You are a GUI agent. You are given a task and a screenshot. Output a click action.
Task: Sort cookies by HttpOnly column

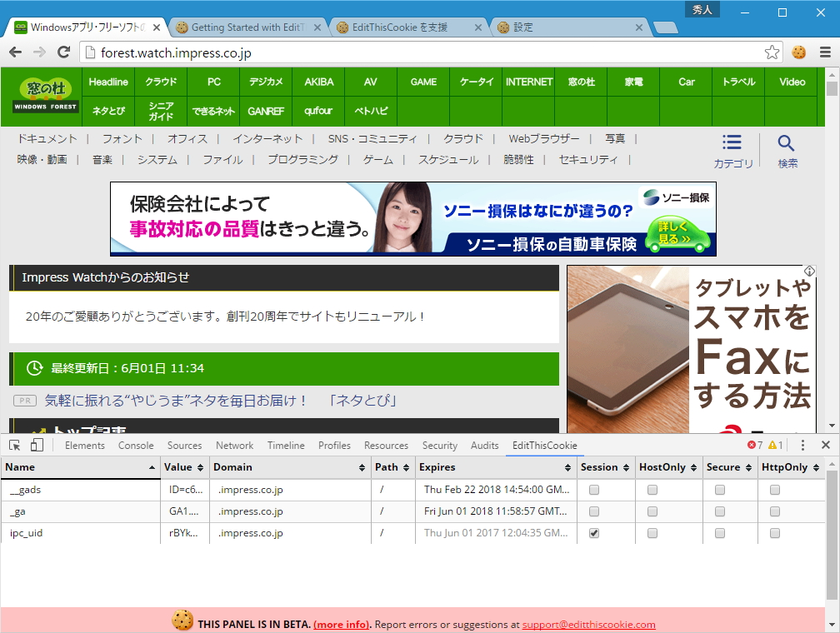point(792,467)
